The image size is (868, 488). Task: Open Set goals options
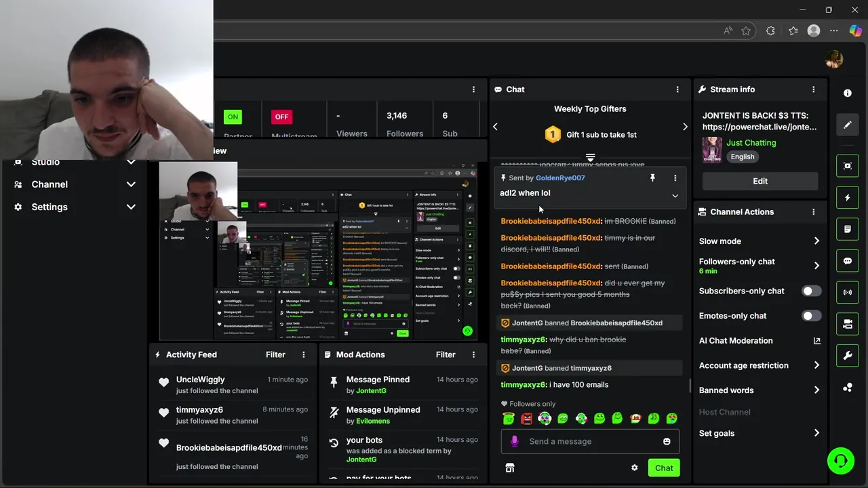click(759, 433)
